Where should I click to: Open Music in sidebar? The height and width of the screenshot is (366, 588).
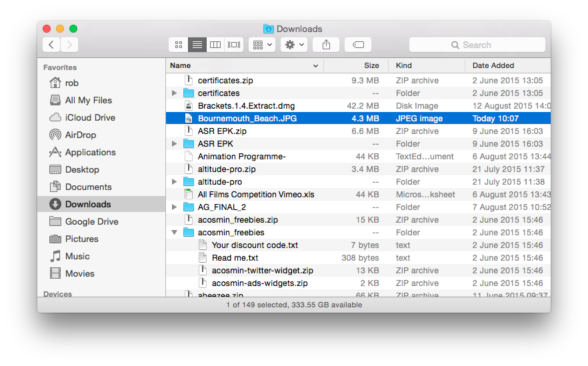[101, 256]
